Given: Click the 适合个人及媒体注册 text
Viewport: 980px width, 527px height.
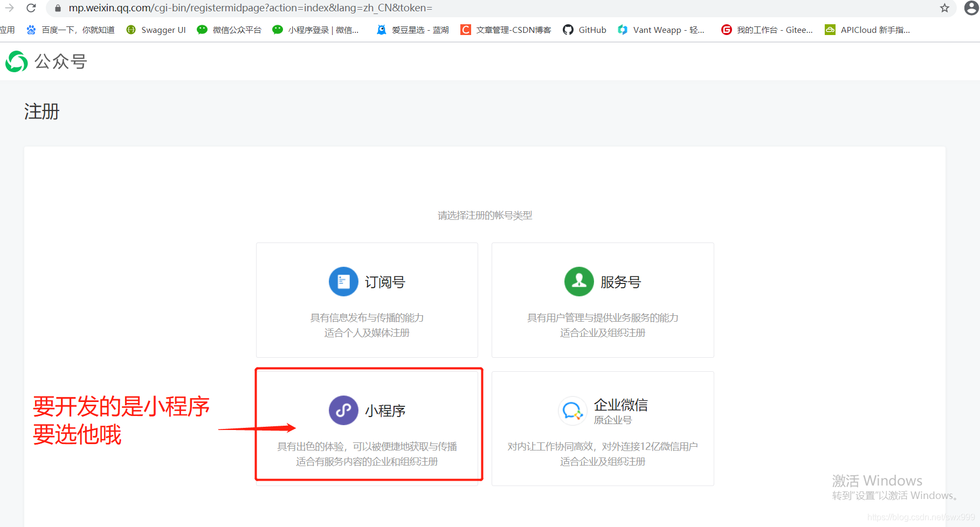Looking at the screenshot, I should (367, 333).
